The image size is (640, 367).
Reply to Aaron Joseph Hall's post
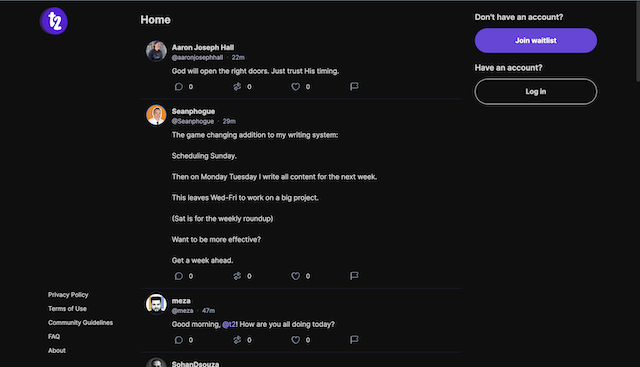pyautogui.click(x=179, y=87)
